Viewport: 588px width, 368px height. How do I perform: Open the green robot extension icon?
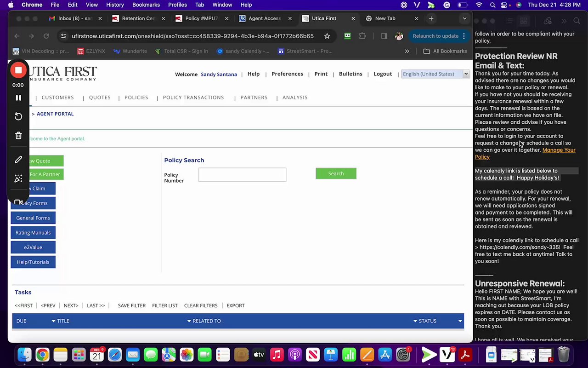(347, 36)
